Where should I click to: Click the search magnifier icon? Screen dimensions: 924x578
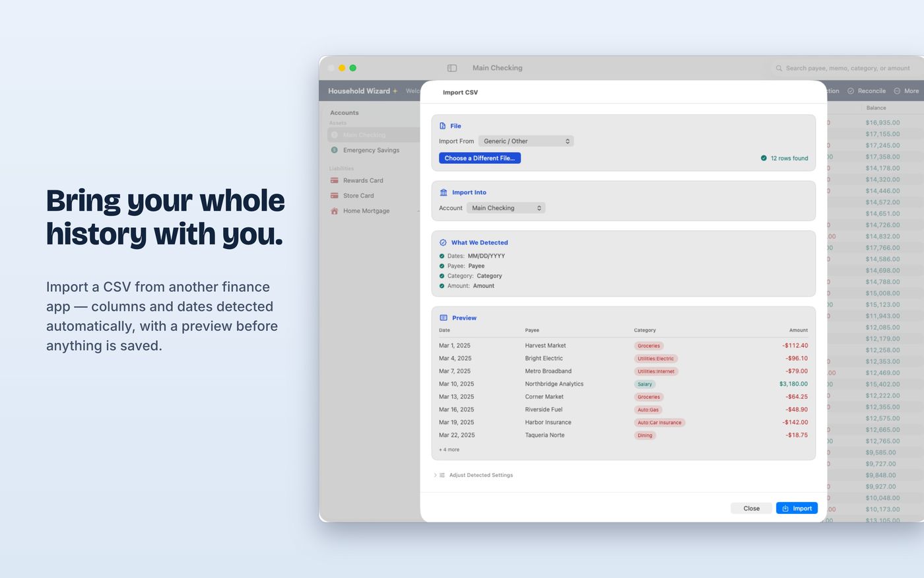coord(779,68)
